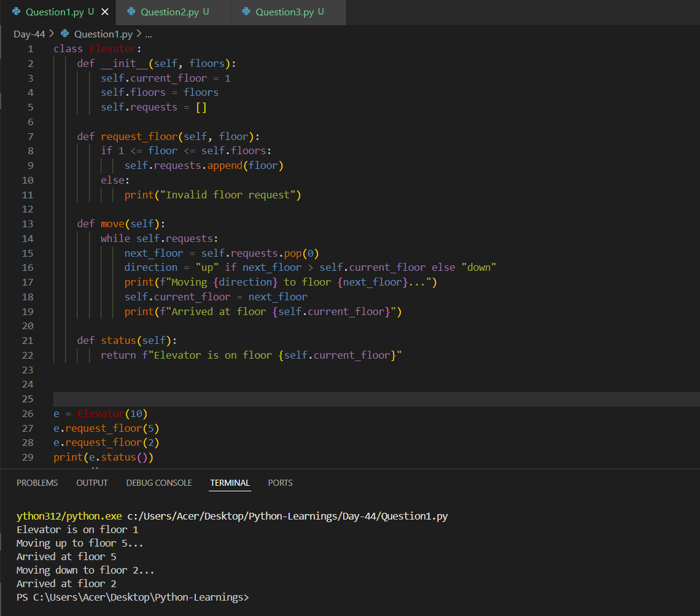Click the Python icon in the breadcrumb
The width and height of the screenshot is (700, 616).
[64, 34]
